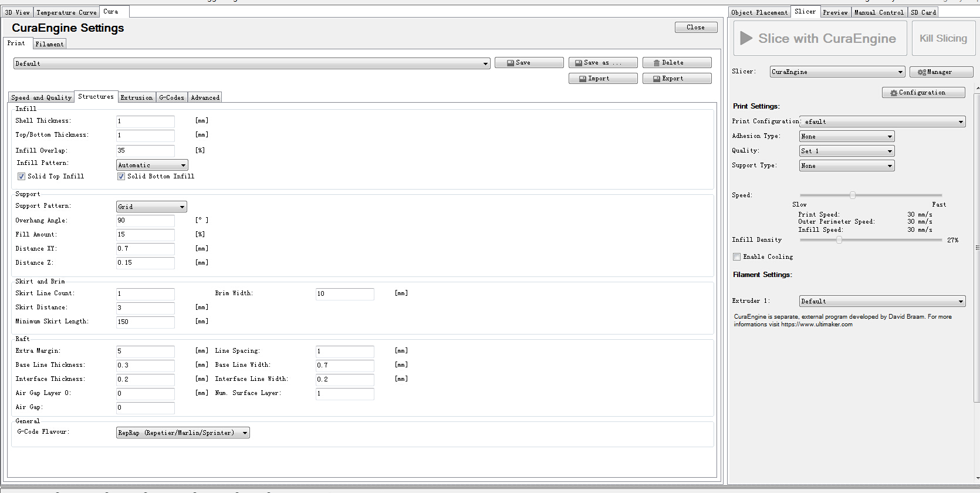Adjust the Speed slider handle
Screen dimensions: 980x493
(x=853, y=195)
